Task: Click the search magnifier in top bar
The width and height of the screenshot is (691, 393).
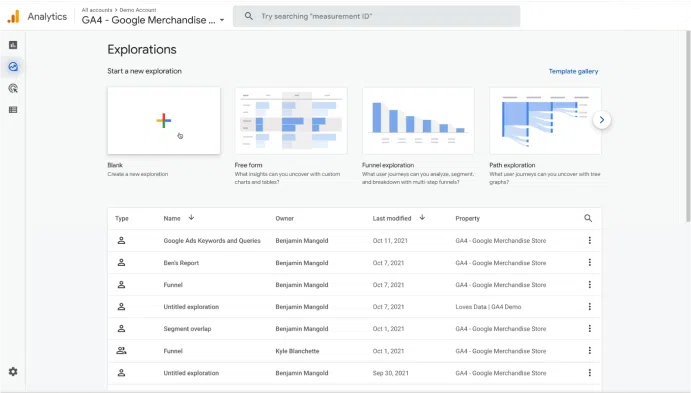Action: pos(249,16)
